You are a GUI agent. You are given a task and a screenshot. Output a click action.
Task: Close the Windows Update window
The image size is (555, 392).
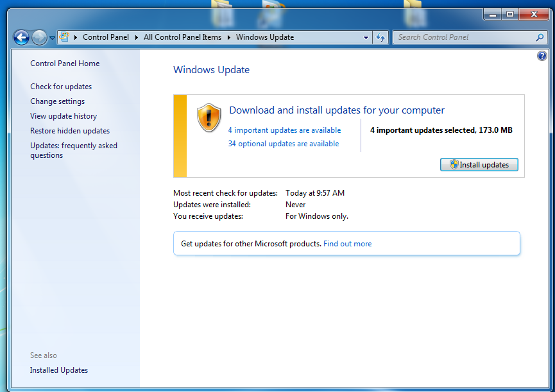pyautogui.click(x=534, y=14)
